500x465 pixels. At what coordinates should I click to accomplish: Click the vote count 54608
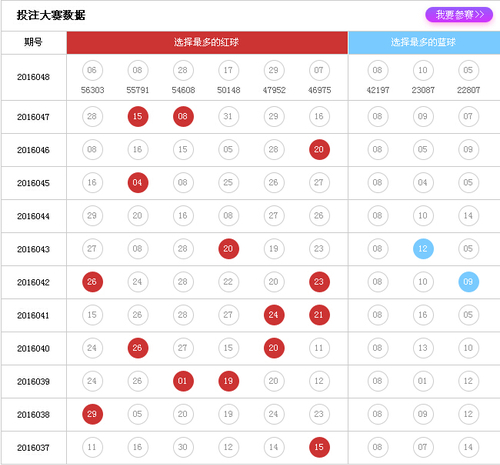point(183,90)
